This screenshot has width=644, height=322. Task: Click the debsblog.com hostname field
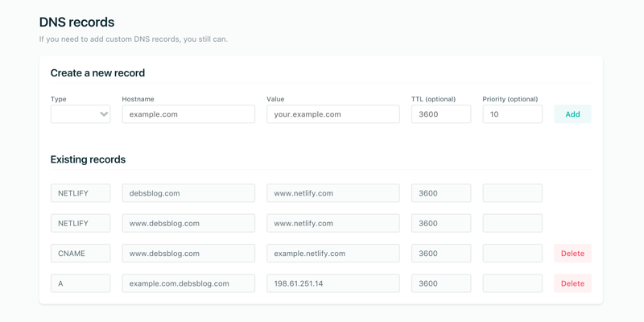188,193
